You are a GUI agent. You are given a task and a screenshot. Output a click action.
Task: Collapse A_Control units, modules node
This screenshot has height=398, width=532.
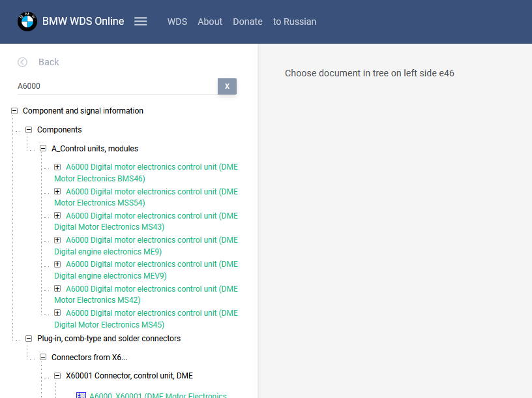point(43,148)
